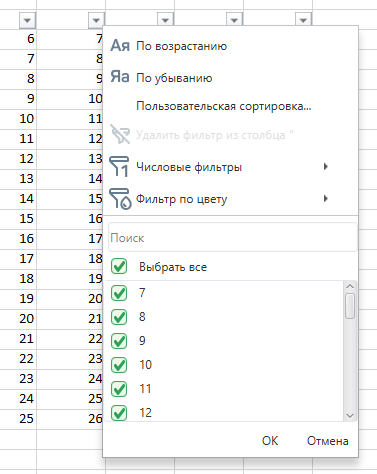Uncheck value 12 in filter list
The width and height of the screenshot is (377, 474).
[x=119, y=413]
